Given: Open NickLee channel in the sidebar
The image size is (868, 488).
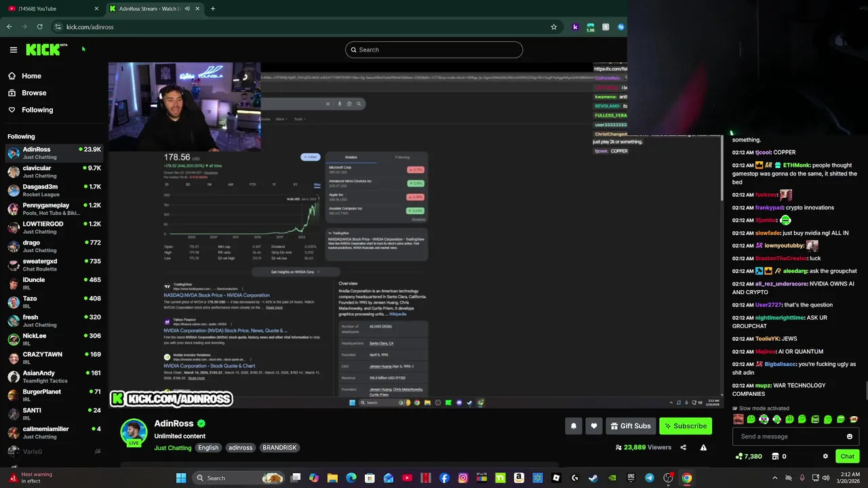Looking at the screenshot, I should click(x=54, y=339).
